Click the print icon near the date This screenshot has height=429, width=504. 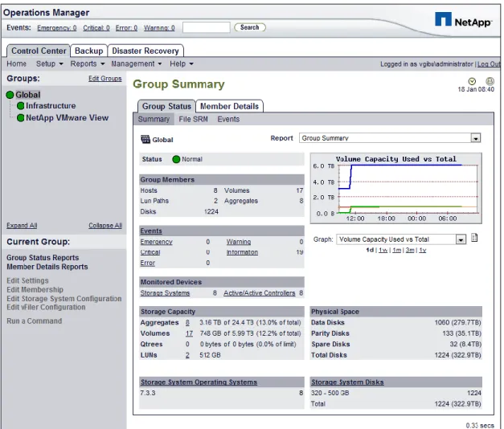490,81
